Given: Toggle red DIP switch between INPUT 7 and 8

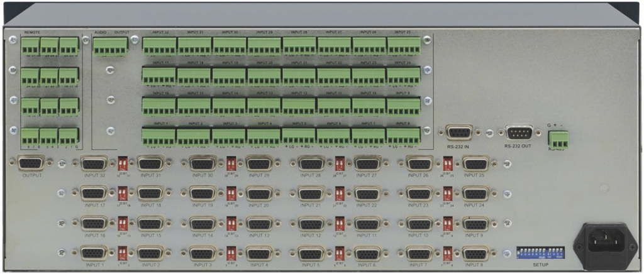Looking at the screenshot, I should coord(447,253).
